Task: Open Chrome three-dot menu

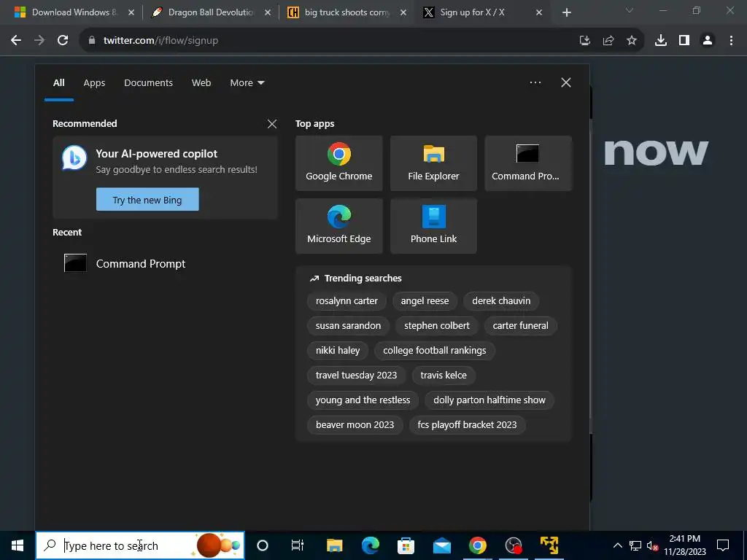Action: 731,41
